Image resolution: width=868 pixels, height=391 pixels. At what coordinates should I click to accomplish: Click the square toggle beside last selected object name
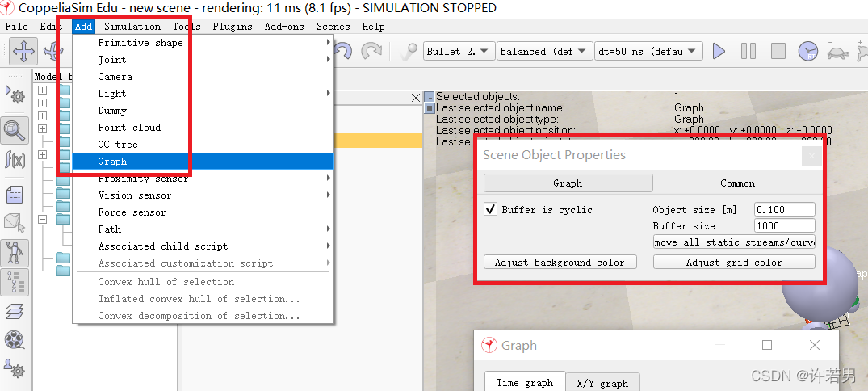[x=429, y=108]
